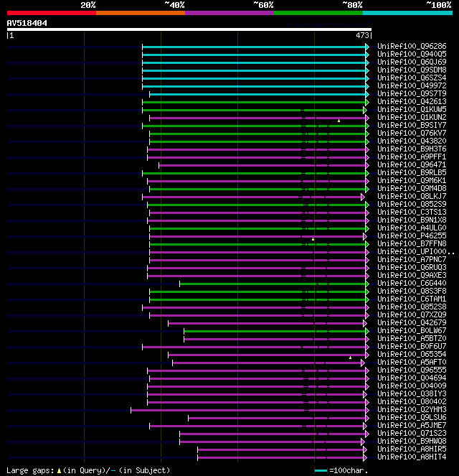
Task: Open the UniRef100_Q6QJ69 hit label
Action: (x=412, y=62)
